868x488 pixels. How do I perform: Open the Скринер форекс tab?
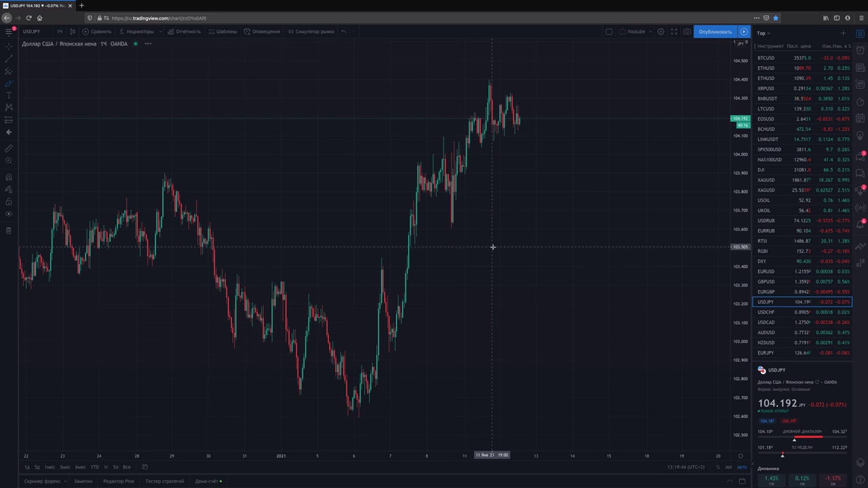coord(42,481)
